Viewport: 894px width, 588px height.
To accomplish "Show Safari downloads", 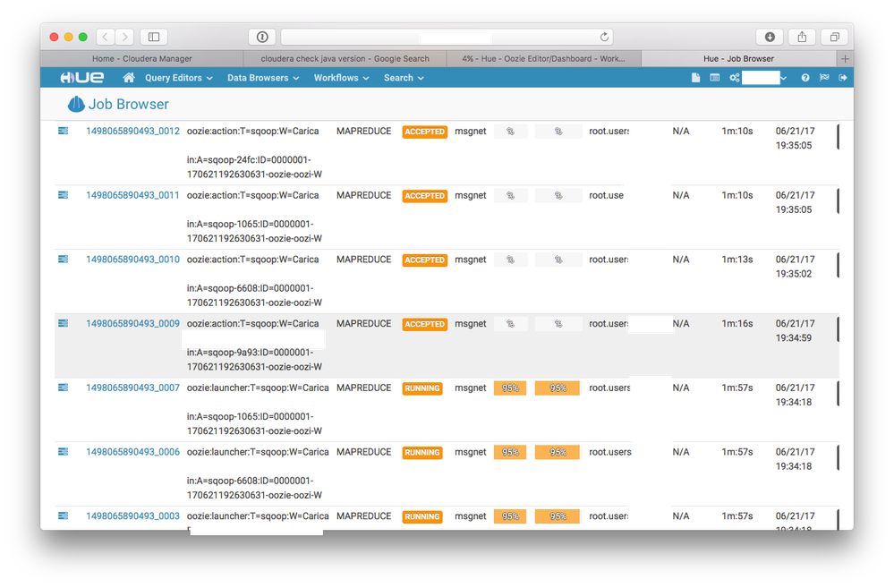I will pyautogui.click(x=770, y=37).
